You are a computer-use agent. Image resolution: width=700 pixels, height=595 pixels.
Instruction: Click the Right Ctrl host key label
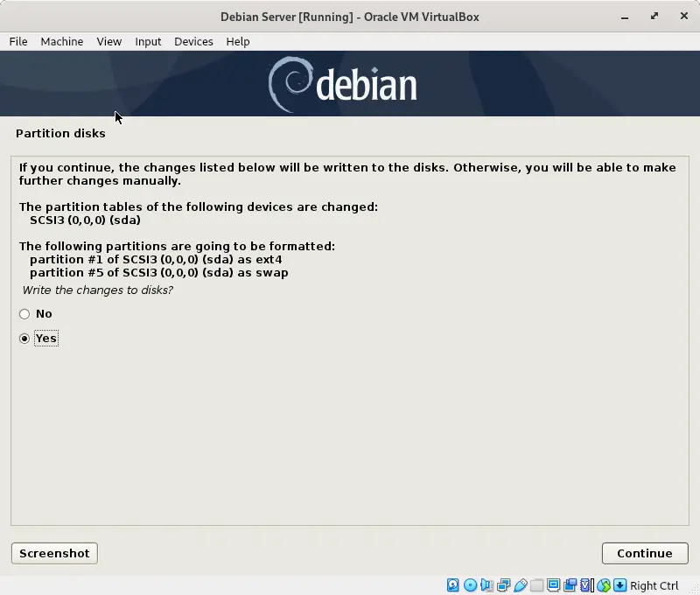(x=654, y=585)
